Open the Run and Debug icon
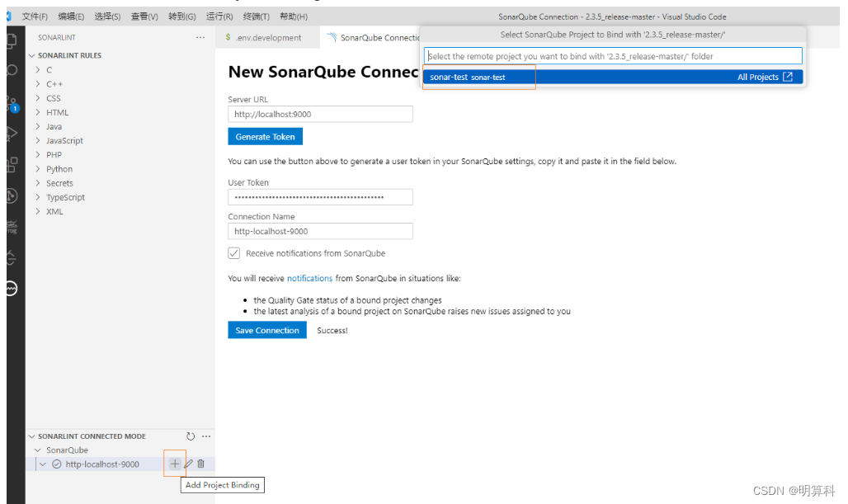 tap(12, 134)
